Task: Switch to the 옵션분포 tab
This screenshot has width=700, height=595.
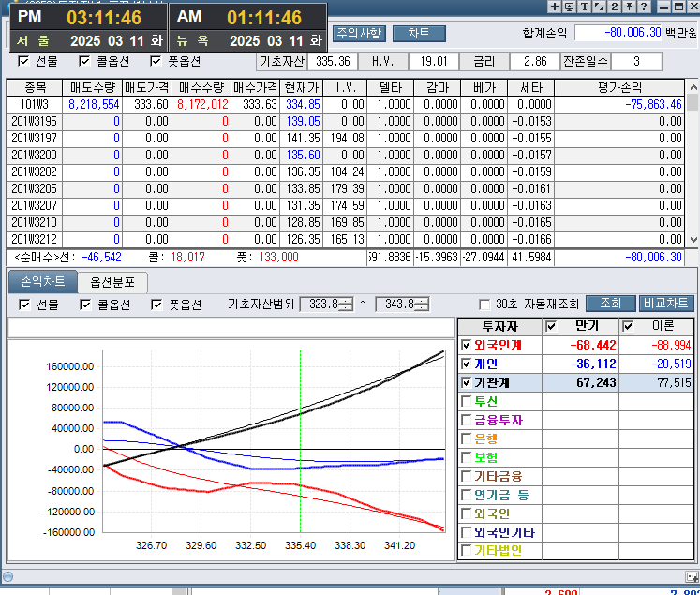Action: 112,281
